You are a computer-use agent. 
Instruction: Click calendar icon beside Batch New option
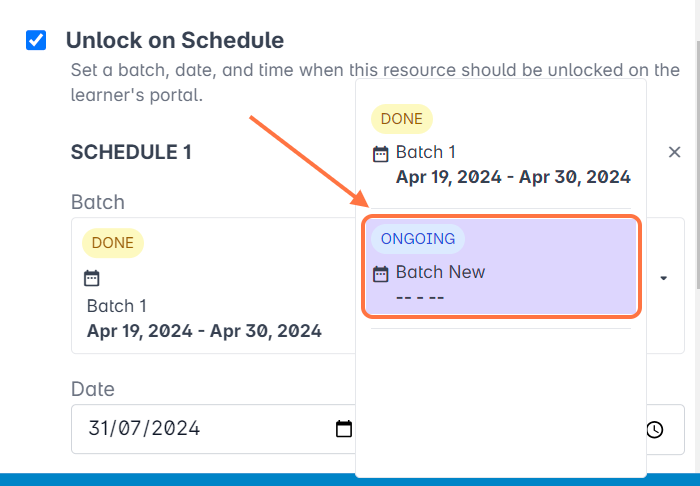click(x=380, y=273)
